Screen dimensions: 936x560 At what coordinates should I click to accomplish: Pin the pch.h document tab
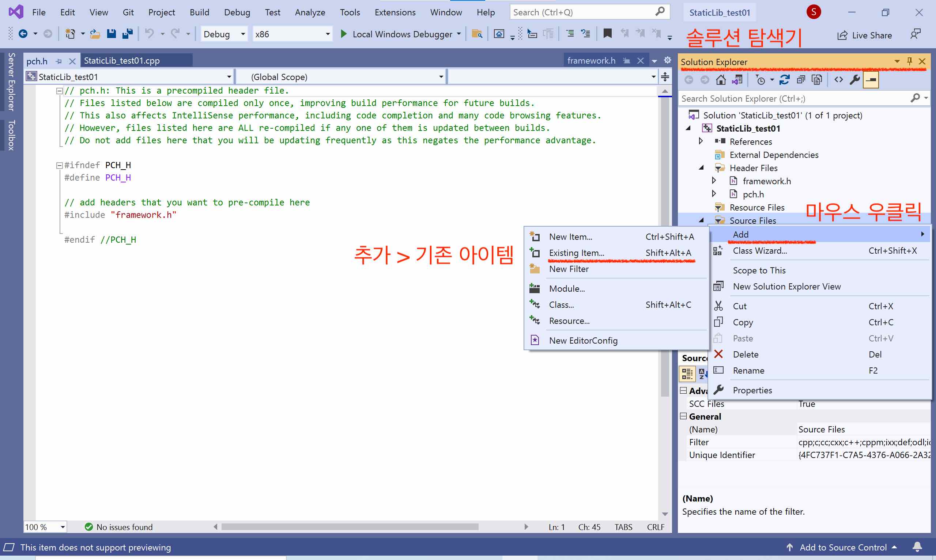[x=59, y=61]
